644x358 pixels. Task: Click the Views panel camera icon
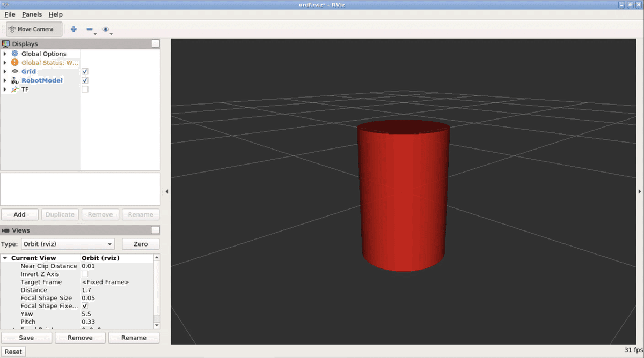[x=6, y=230]
